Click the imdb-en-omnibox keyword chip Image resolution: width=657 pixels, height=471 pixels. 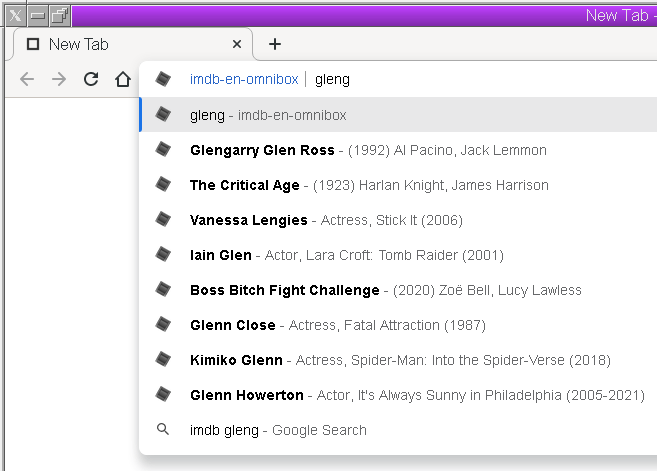click(244, 79)
